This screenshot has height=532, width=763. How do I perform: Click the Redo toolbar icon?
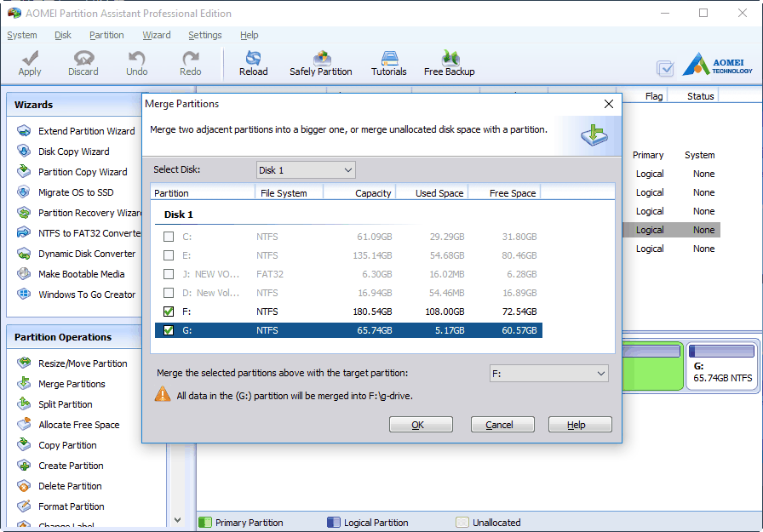click(x=190, y=64)
